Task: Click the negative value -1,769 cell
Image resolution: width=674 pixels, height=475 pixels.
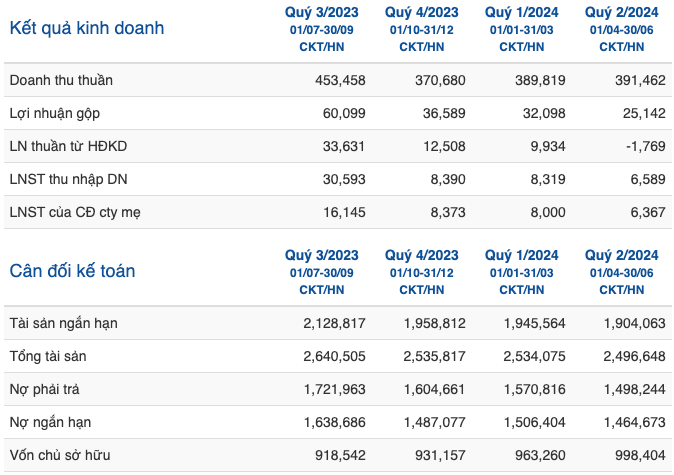Action: (x=646, y=146)
